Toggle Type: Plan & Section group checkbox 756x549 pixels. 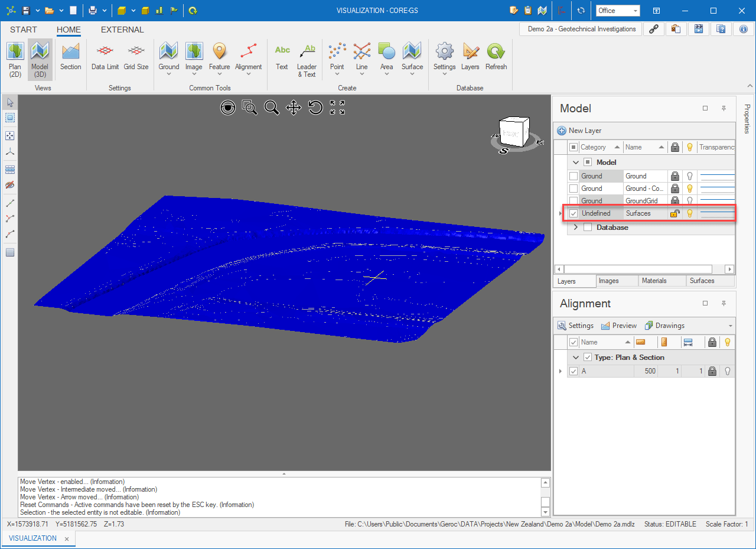pyautogui.click(x=588, y=358)
